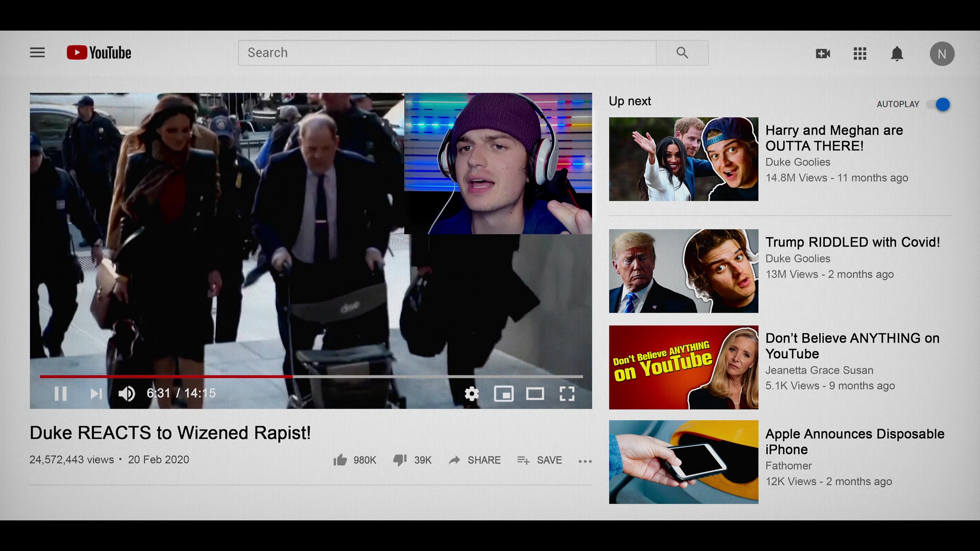This screenshot has height=551, width=980.
Task: Select the red "Don't Believe ANYTHING" thumbnail
Action: click(683, 367)
